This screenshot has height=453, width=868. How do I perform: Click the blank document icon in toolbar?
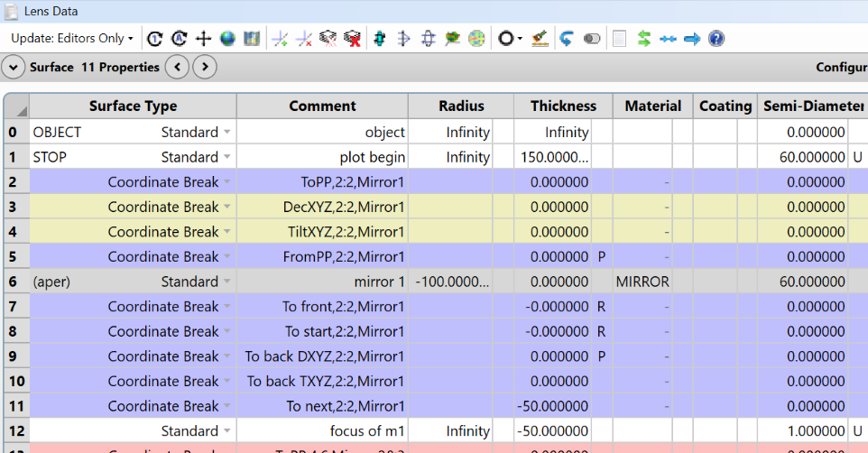[x=619, y=39]
